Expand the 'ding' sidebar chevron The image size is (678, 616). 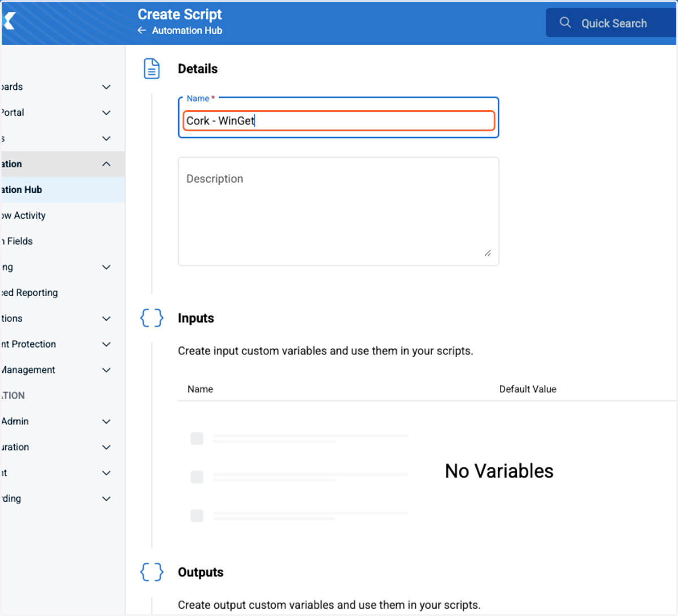pos(106,498)
